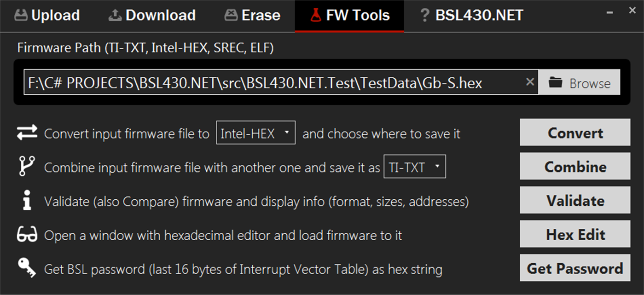
Task: Click the hex edit glasses icon
Action: [x=27, y=235]
